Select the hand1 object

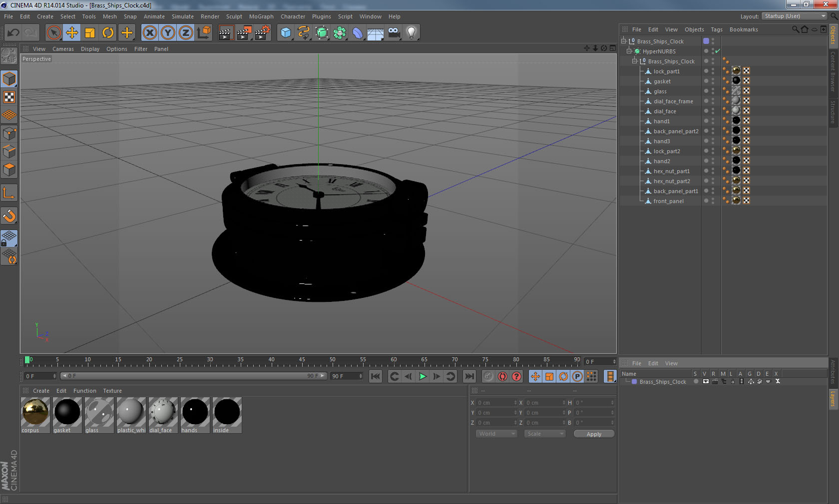(x=661, y=121)
